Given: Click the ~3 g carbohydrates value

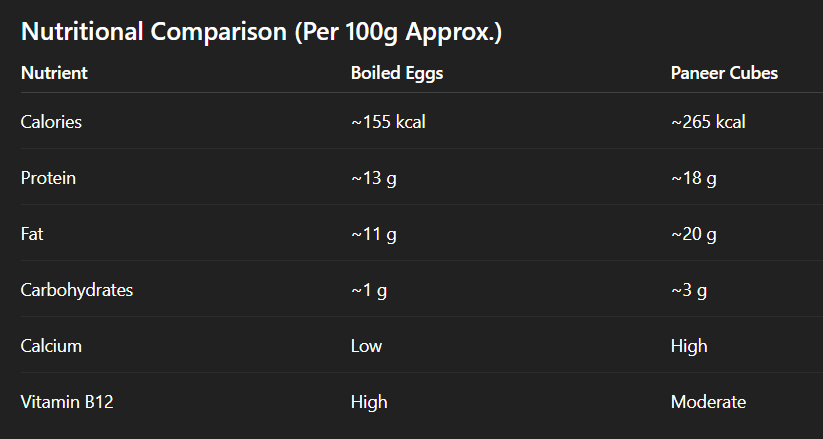Looking at the screenshot, I should click(689, 290).
